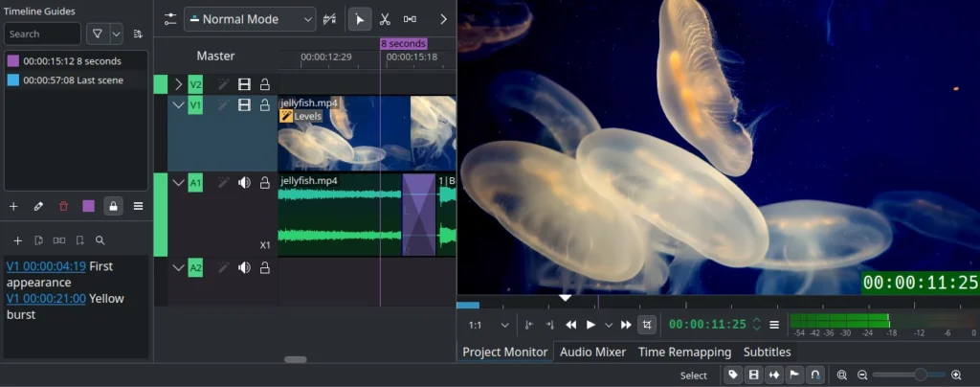Select the Razor (scissors) tool
Screen dimensions: 980x387
click(385, 19)
